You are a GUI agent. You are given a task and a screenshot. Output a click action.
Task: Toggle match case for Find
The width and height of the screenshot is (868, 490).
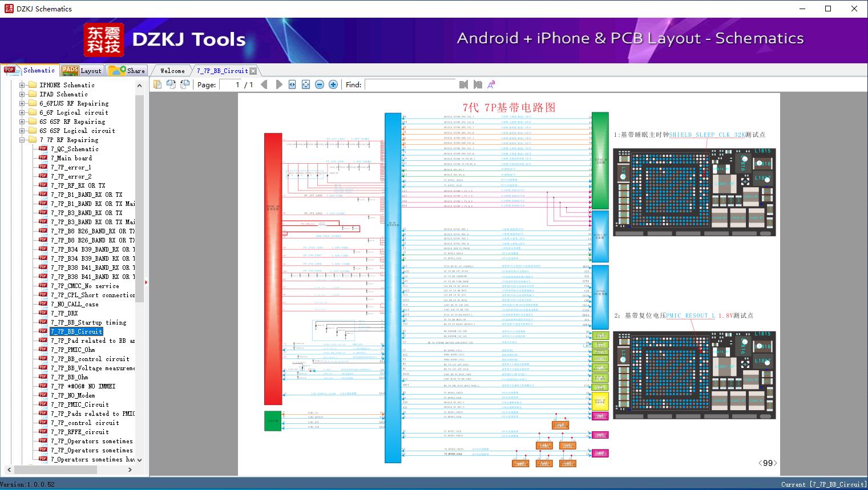point(491,84)
